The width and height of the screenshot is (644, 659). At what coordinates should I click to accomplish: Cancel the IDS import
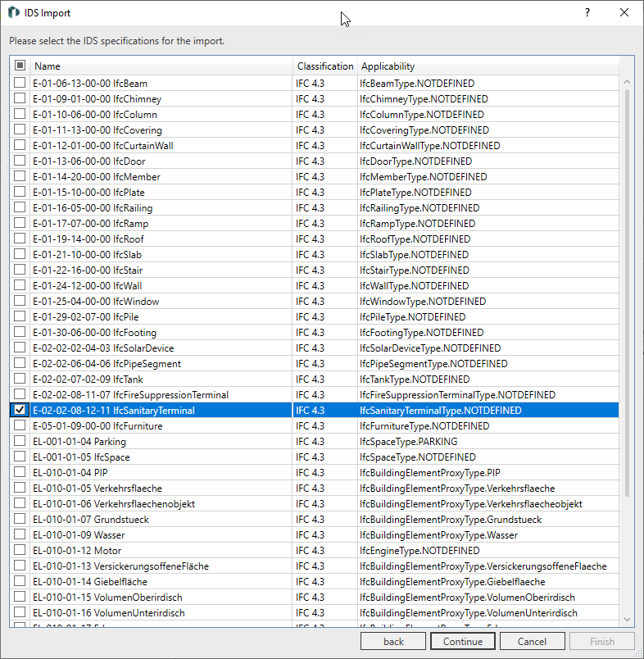point(532,641)
